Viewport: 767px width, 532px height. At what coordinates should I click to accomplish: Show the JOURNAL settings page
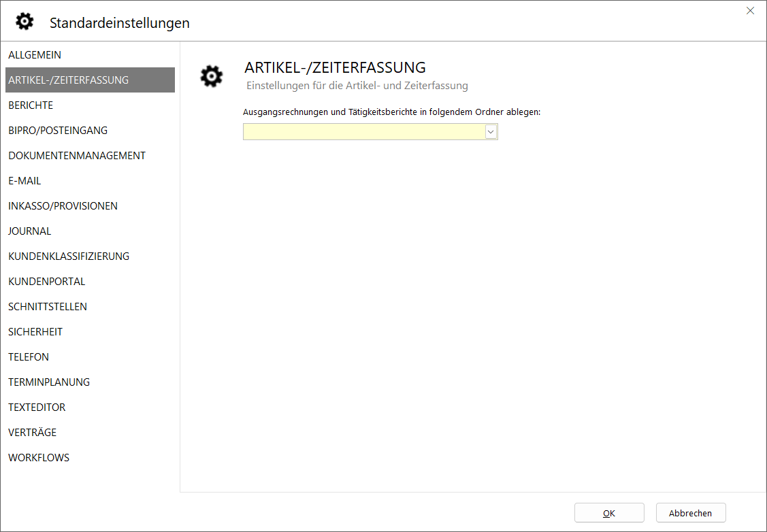point(30,231)
